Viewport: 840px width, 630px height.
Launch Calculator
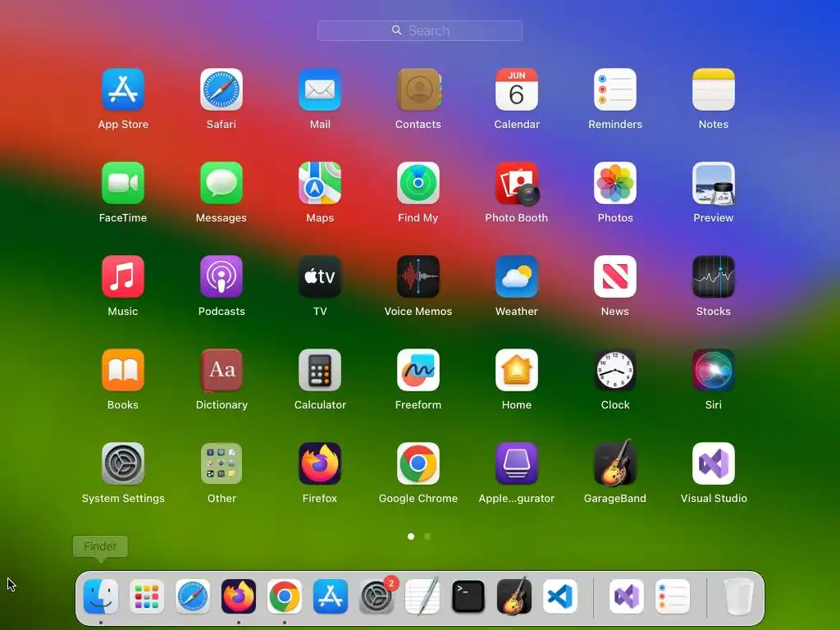[320, 370]
